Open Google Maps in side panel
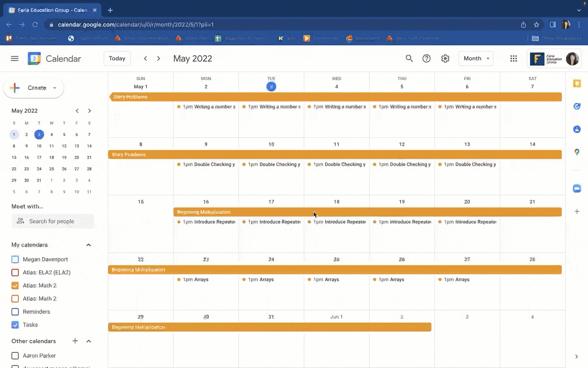The width and height of the screenshot is (588, 368). (x=577, y=152)
